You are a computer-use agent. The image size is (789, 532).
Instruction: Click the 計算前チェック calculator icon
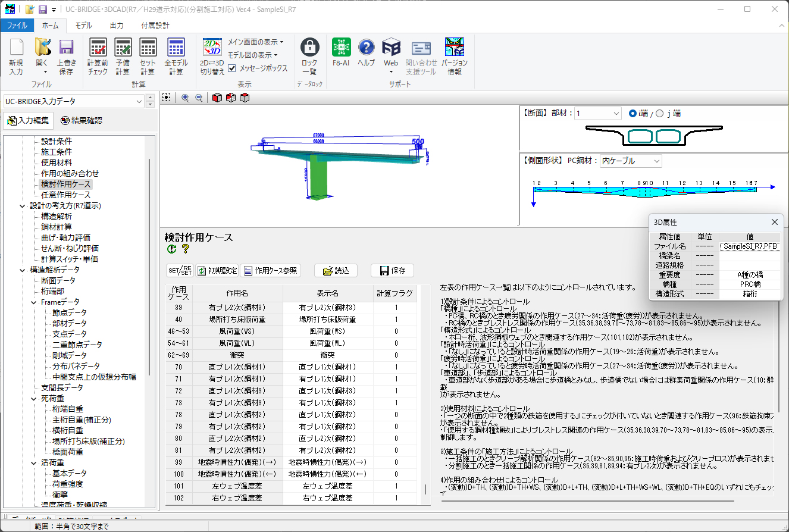pos(98,48)
